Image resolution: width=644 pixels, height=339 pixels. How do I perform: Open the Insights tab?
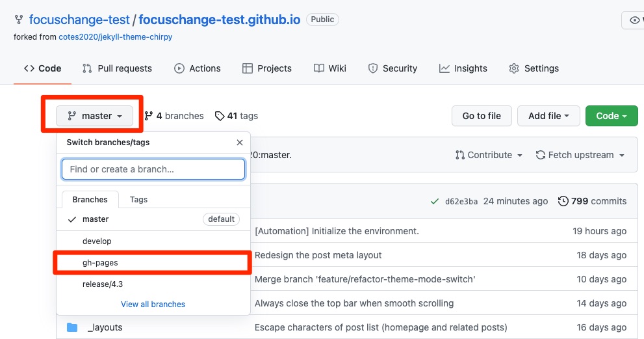point(463,68)
